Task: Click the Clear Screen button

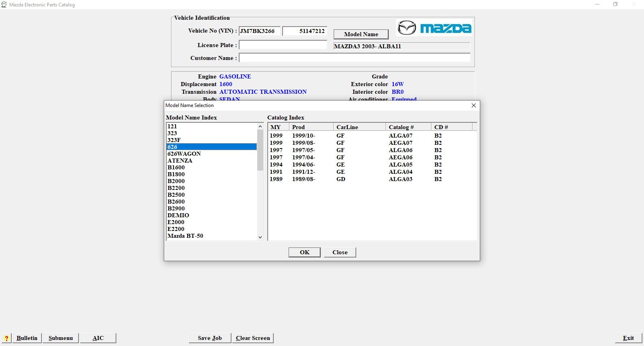Action: (253, 338)
